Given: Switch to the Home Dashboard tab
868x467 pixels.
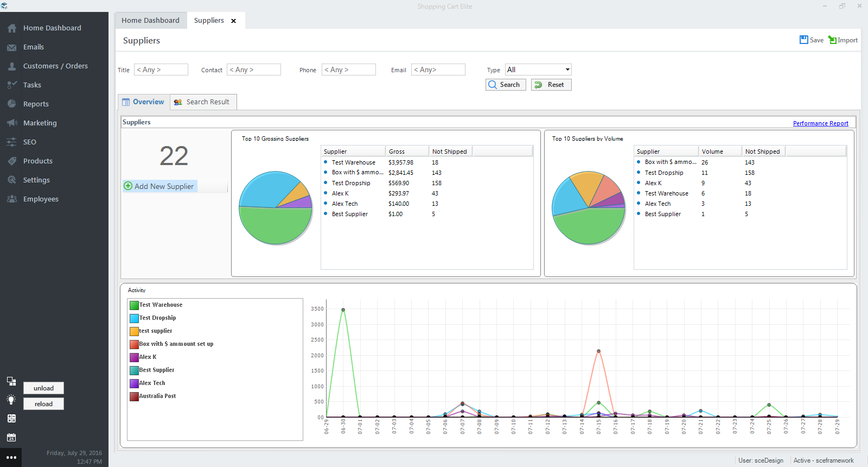Looking at the screenshot, I should pos(150,21).
